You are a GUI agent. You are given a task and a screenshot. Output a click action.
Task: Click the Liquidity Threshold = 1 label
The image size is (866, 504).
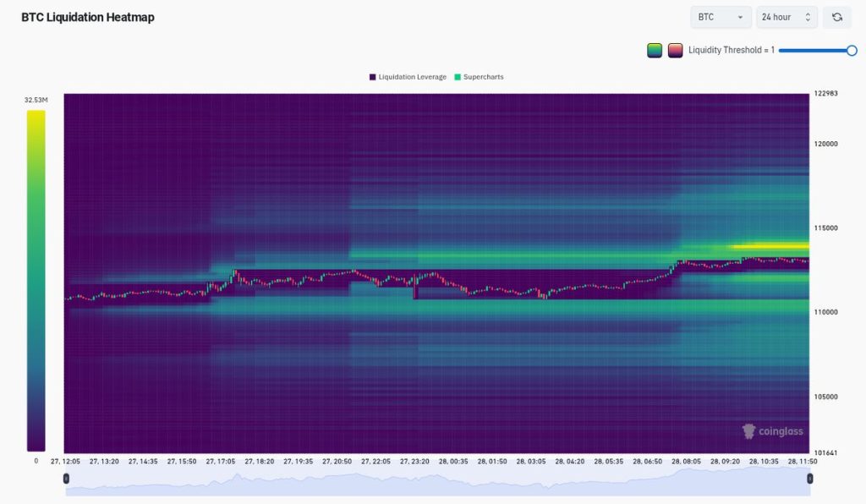point(732,50)
